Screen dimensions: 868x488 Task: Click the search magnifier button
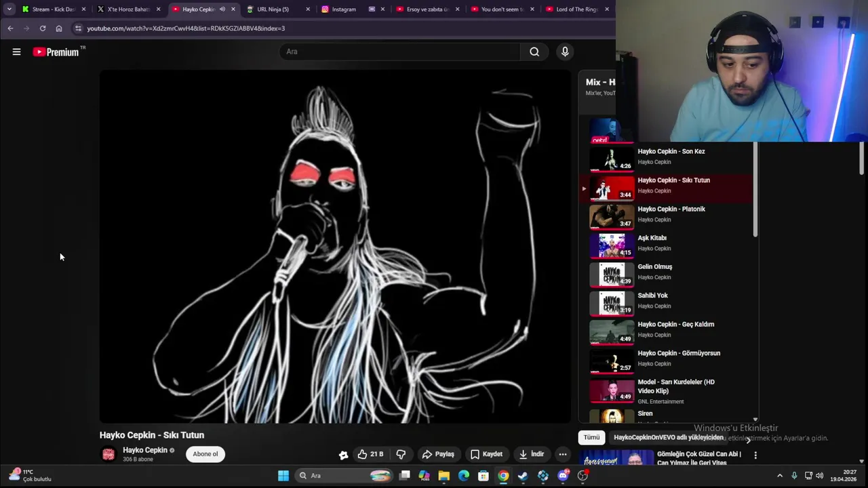(534, 52)
